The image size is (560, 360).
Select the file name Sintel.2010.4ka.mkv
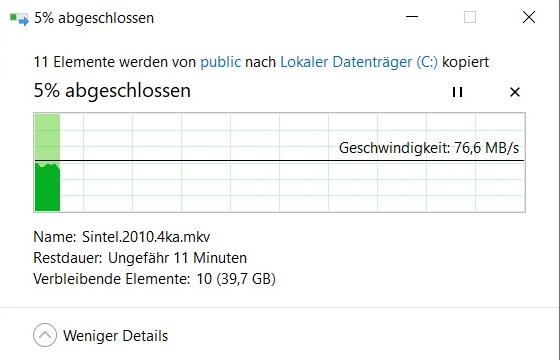point(146,237)
